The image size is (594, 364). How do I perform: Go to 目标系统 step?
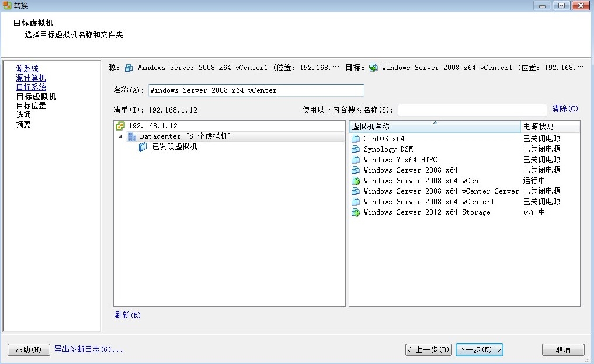point(31,87)
